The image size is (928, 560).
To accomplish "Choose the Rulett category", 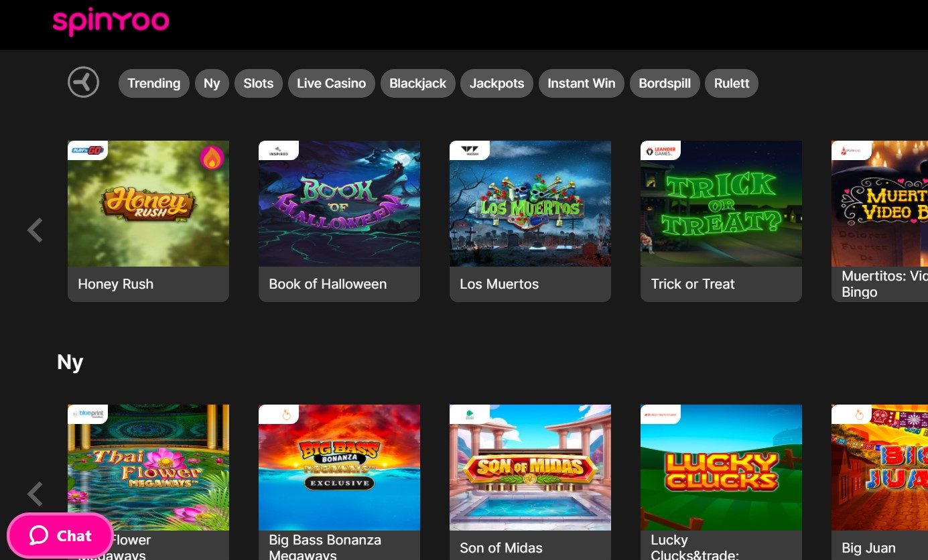I will [731, 84].
